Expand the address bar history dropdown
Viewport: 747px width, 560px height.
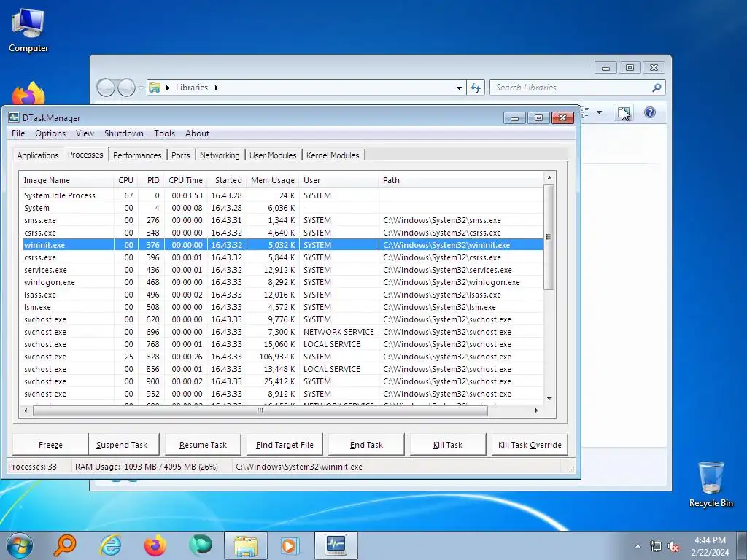[x=459, y=87]
